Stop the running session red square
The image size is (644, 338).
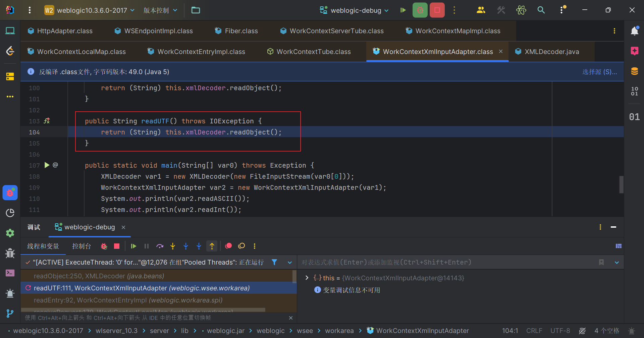coord(437,10)
